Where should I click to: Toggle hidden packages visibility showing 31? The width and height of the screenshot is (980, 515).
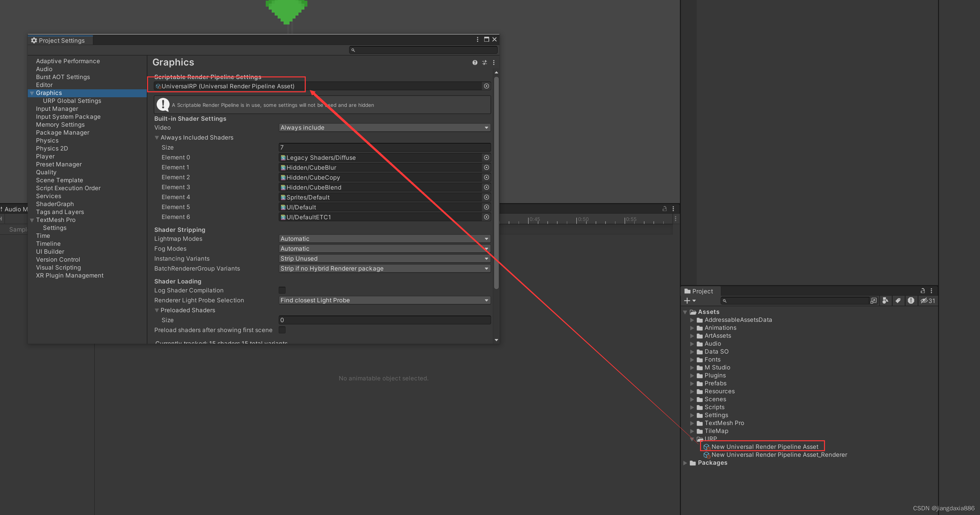pos(927,300)
